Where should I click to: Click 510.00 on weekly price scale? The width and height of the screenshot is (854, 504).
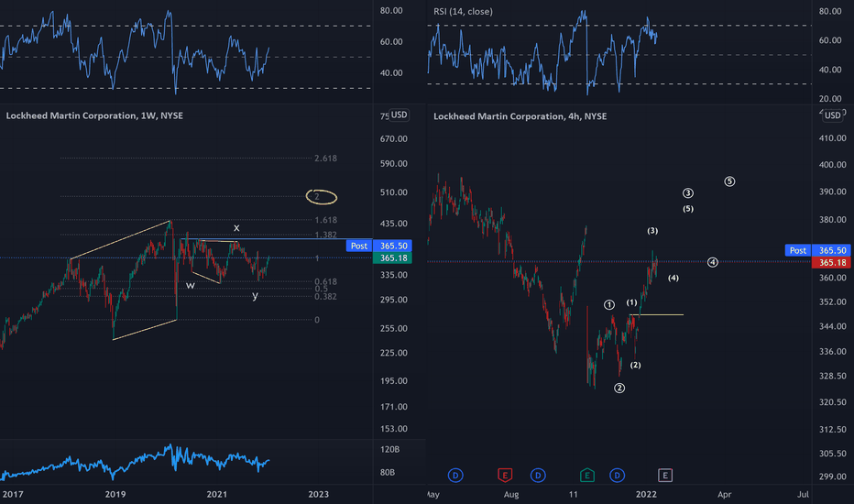click(x=394, y=192)
